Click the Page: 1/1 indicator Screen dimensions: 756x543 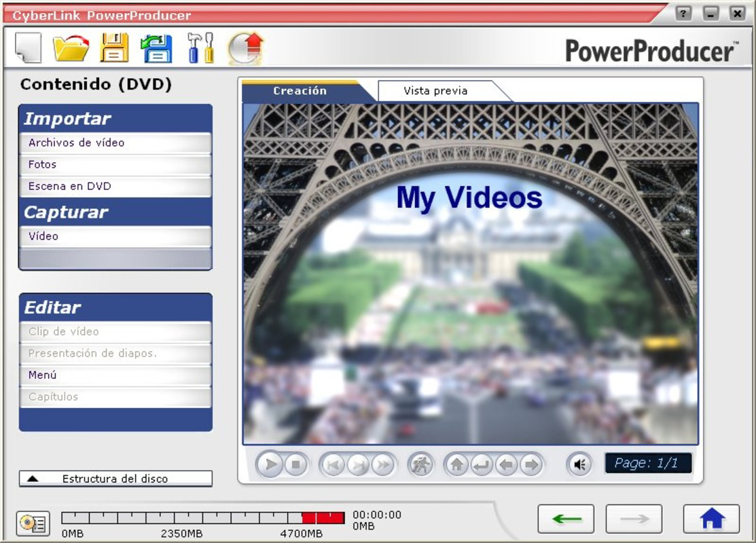[648, 463]
